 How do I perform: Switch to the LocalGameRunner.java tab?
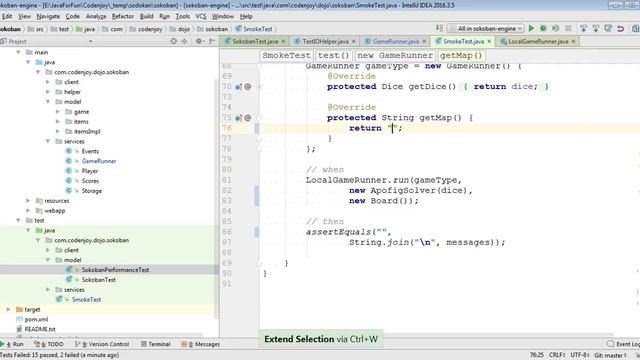pos(538,41)
